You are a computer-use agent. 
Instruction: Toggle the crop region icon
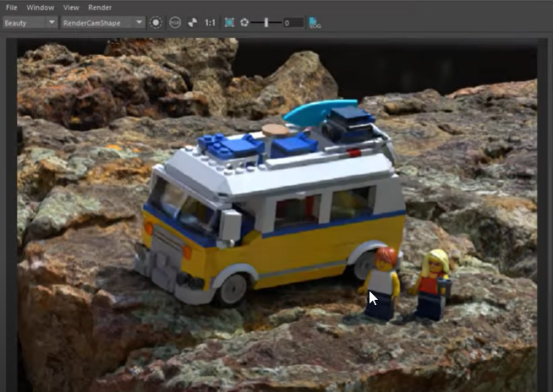tap(229, 22)
